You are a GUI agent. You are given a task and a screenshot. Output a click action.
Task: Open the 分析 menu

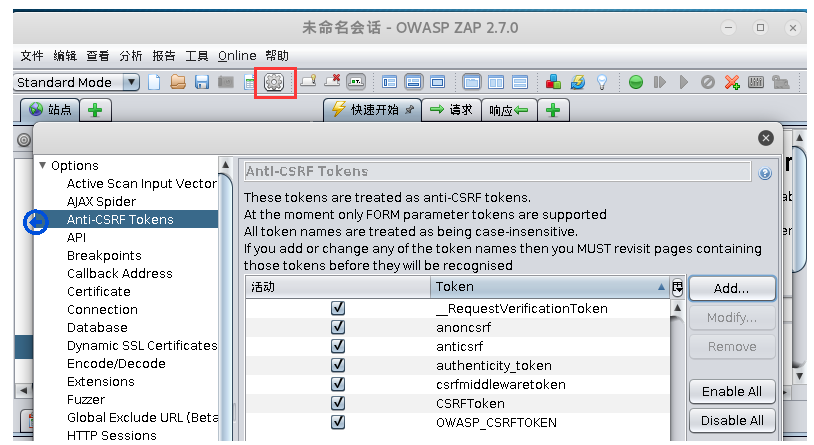(131, 56)
